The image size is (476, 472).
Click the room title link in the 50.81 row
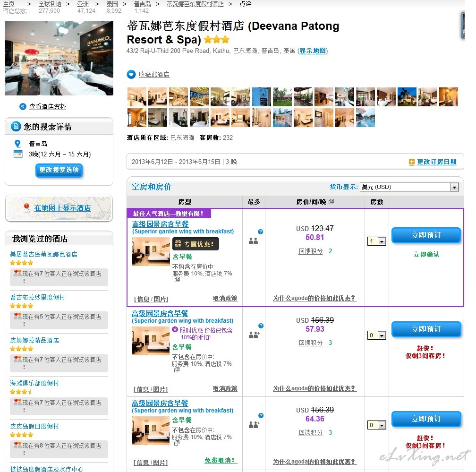click(161, 224)
